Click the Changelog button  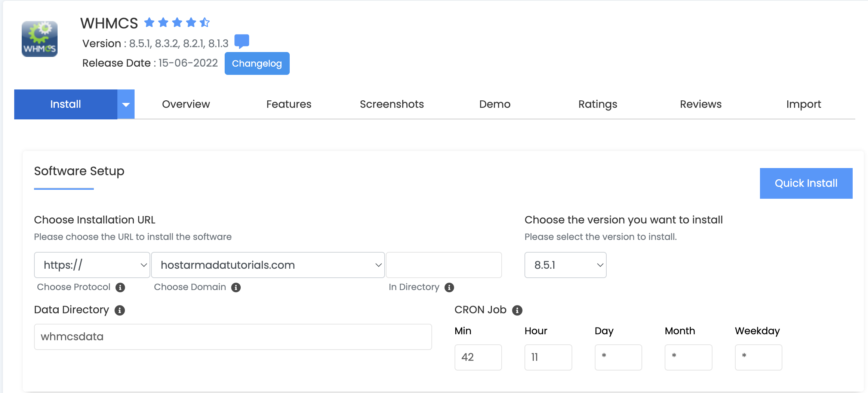tap(257, 64)
